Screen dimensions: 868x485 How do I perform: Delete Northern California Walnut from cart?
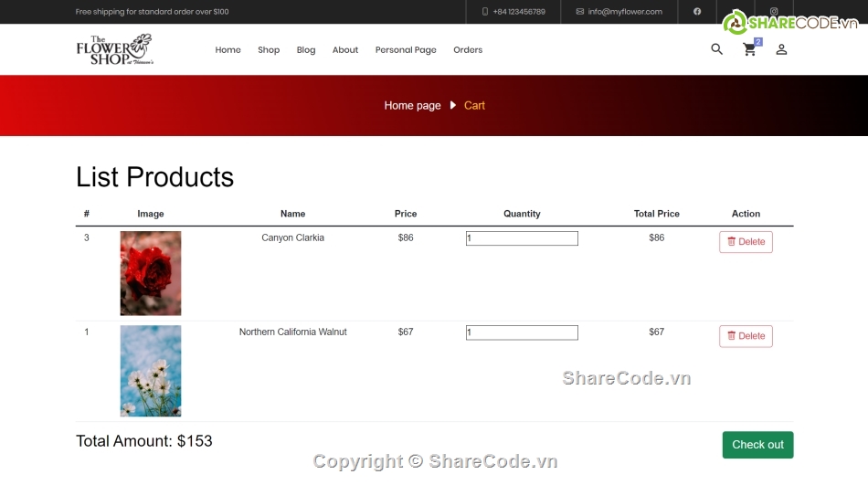[x=746, y=336]
